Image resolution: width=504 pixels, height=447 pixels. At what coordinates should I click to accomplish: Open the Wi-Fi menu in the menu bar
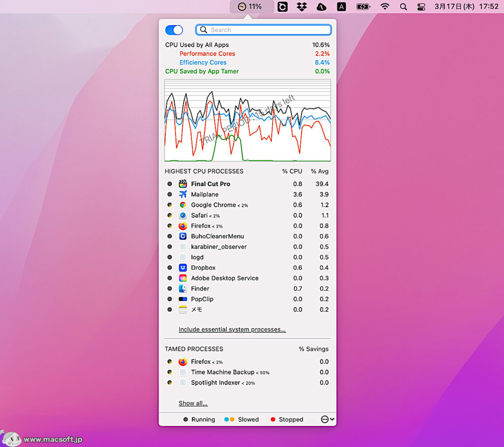[385, 7]
